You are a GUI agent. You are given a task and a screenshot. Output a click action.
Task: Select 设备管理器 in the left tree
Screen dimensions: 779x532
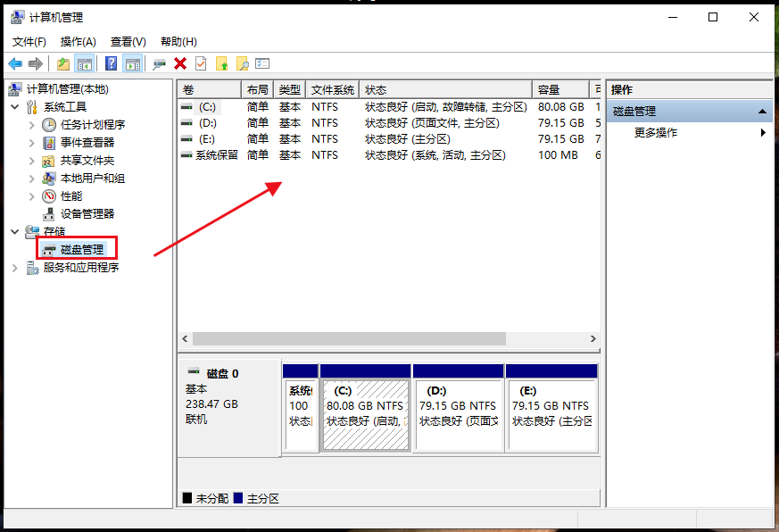click(x=87, y=214)
